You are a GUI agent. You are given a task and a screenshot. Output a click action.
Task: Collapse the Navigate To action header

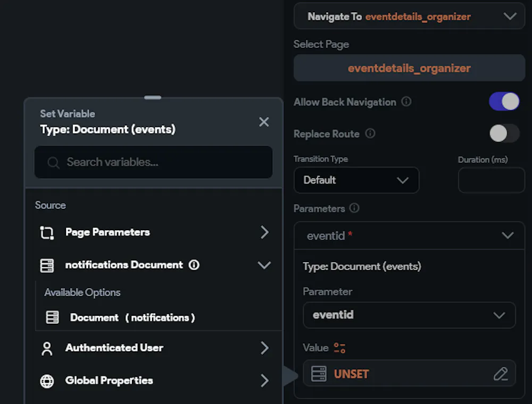tap(510, 16)
